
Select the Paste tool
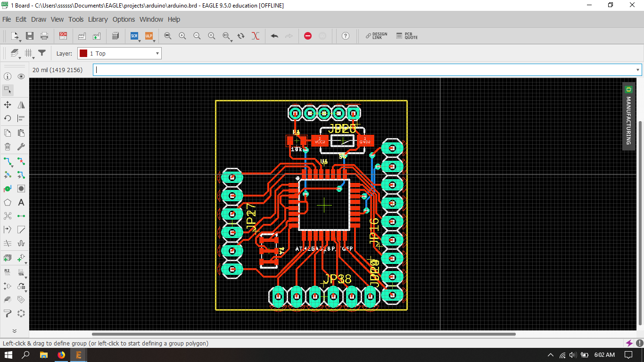click(21, 133)
